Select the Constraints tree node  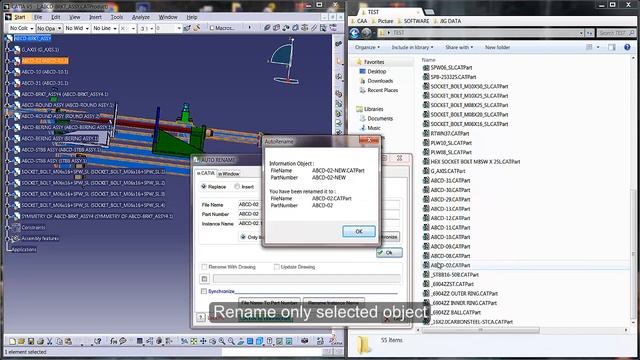coord(33,227)
